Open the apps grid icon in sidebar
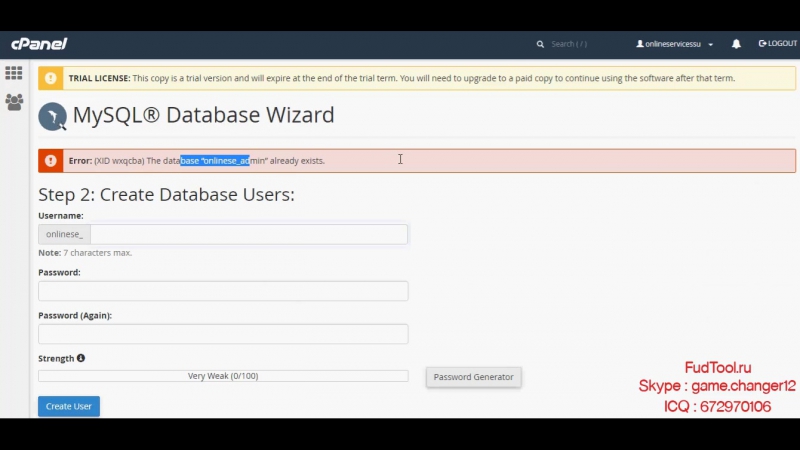 tap(14, 73)
